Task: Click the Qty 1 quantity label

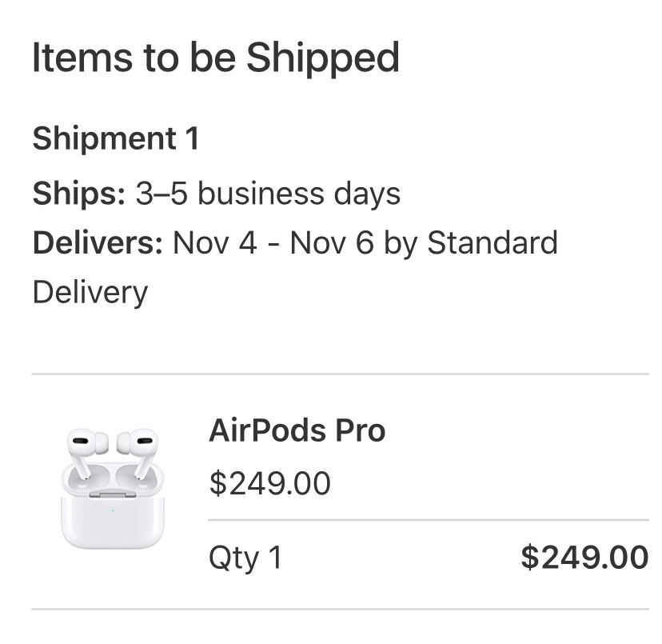Action: (245, 558)
